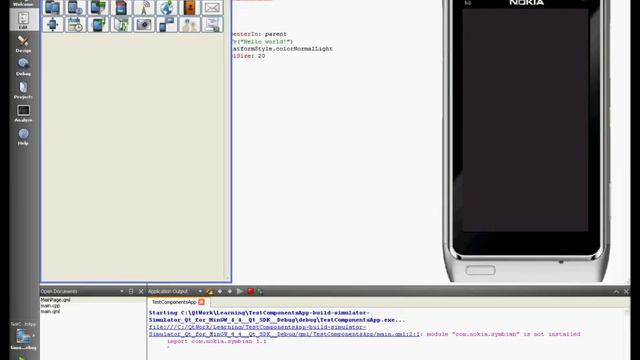Close the TestComponentsApp output tab
Viewport: 640px width, 360px height.
coord(202,302)
